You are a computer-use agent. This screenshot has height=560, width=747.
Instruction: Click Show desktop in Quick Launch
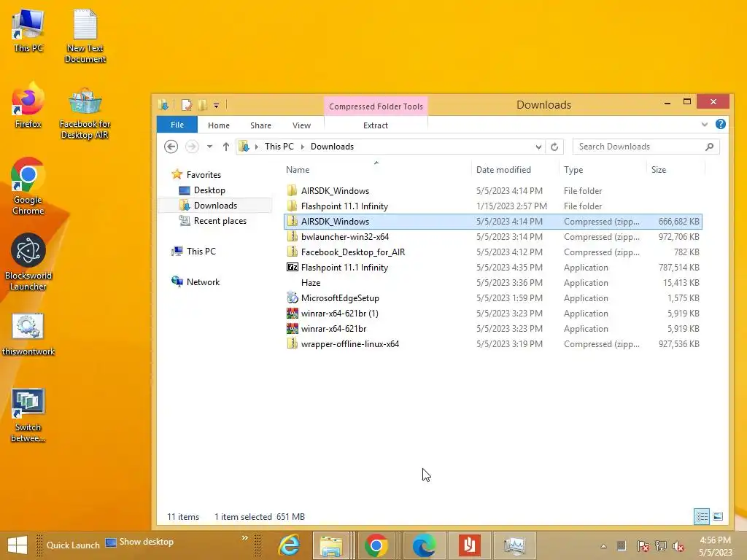[x=139, y=542]
